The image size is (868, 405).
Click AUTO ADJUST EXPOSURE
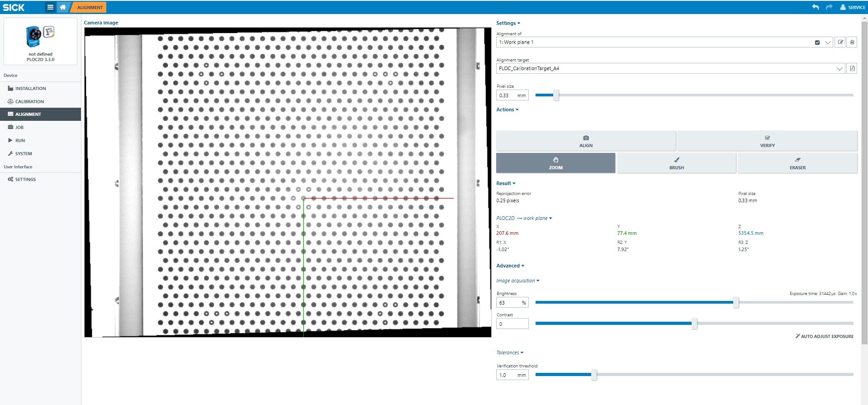pyautogui.click(x=824, y=336)
